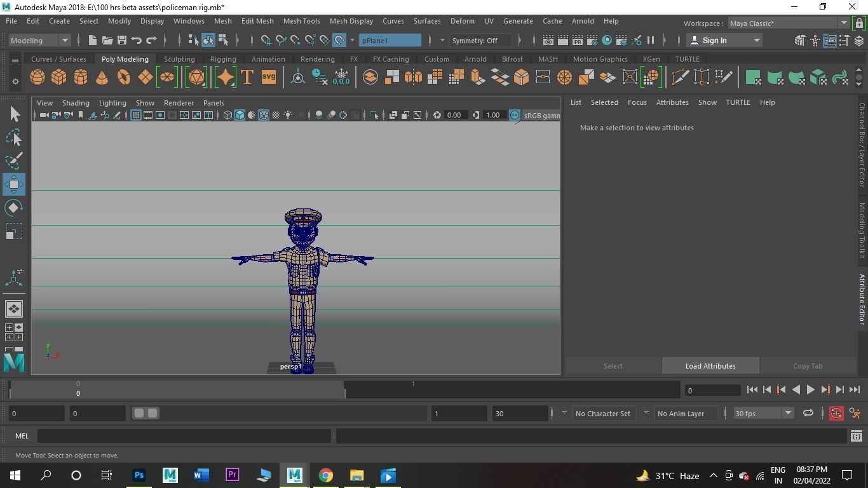Play the animation forwards

(x=810, y=390)
